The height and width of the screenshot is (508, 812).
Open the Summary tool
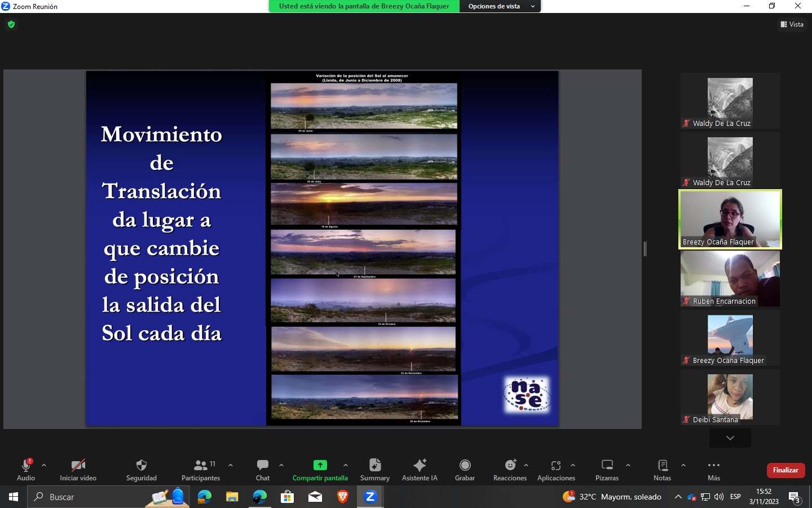[375, 470]
